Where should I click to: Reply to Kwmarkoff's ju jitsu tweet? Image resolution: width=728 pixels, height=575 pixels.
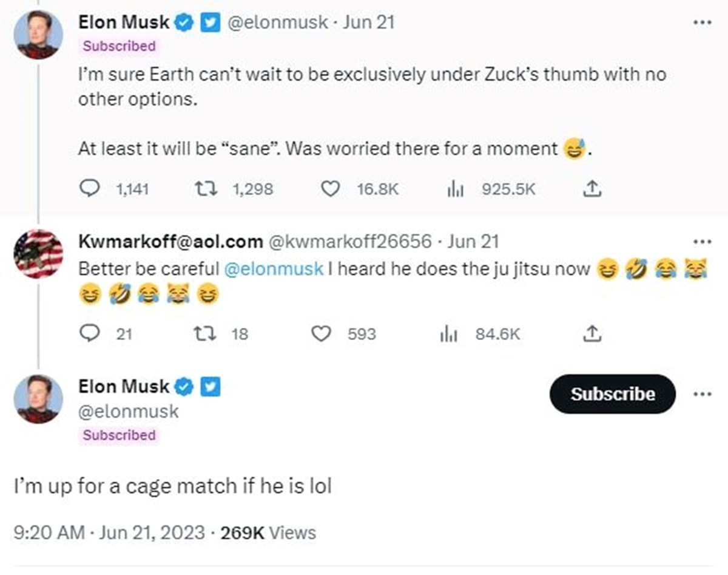tap(90, 334)
